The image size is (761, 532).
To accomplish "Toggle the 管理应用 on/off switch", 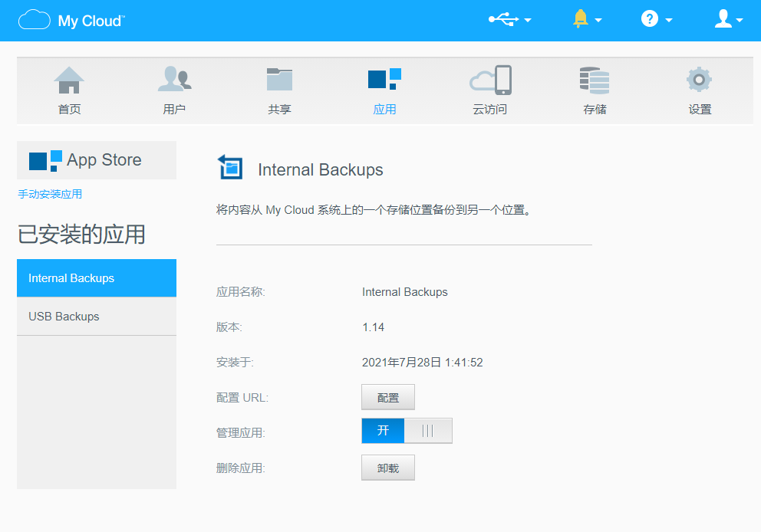I will 407,431.
